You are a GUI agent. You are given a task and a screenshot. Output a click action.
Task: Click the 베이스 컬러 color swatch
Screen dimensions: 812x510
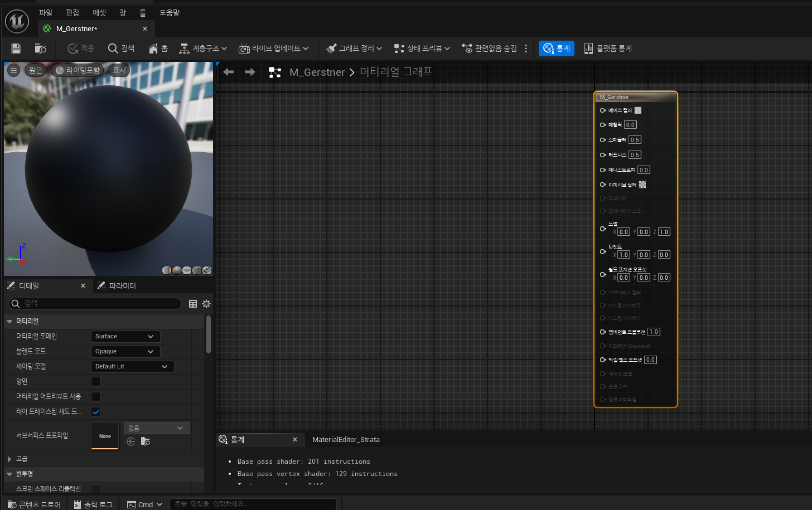(638, 110)
